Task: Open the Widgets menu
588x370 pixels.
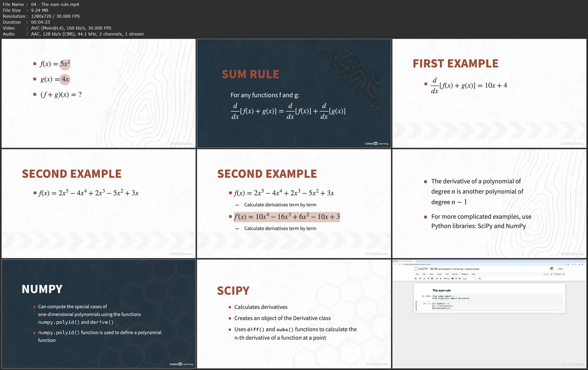Action: coord(464,274)
